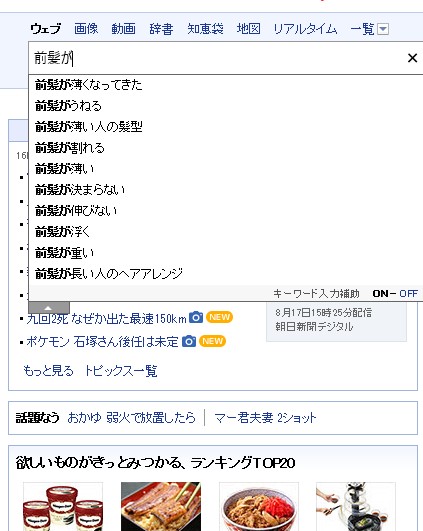This screenshot has width=423, height=531.
Task: Open trending topic マー君夫妻 2ショット
Action: pyautogui.click(x=265, y=418)
